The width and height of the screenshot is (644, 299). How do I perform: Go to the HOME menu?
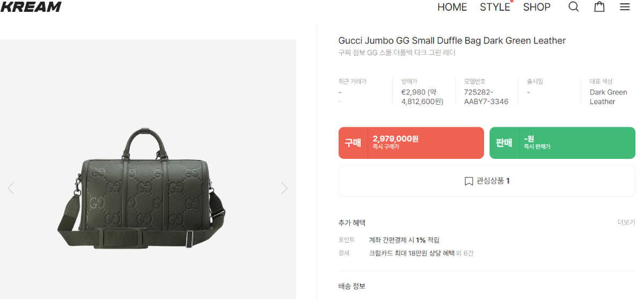tap(452, 7)
